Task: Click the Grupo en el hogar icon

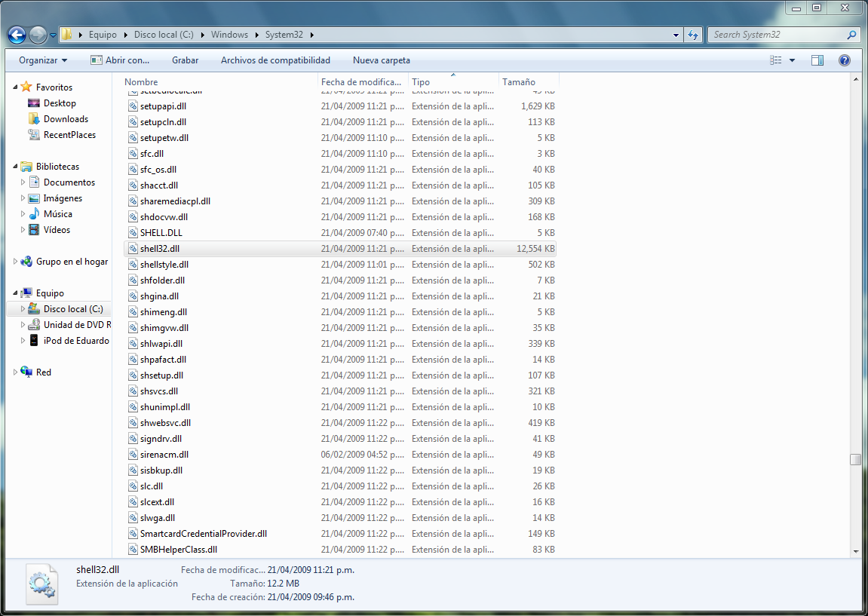Action: [26, 261]
